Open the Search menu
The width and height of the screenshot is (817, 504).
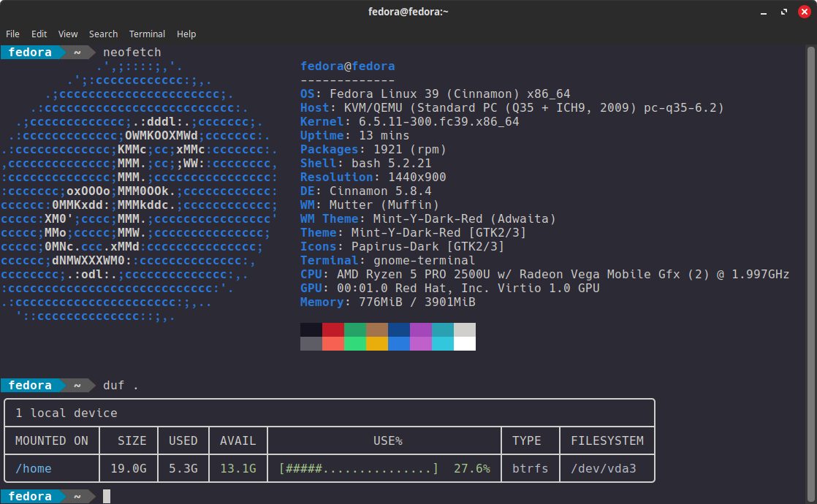(103, 34)
